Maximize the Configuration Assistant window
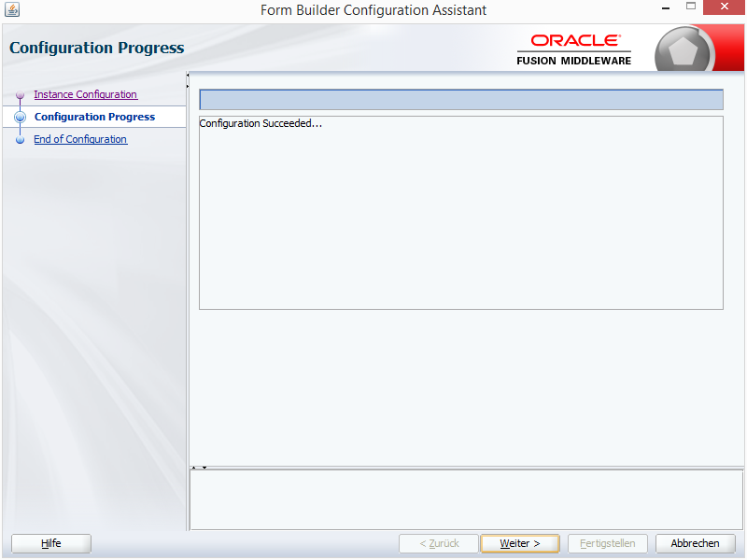 click(691, 7)
